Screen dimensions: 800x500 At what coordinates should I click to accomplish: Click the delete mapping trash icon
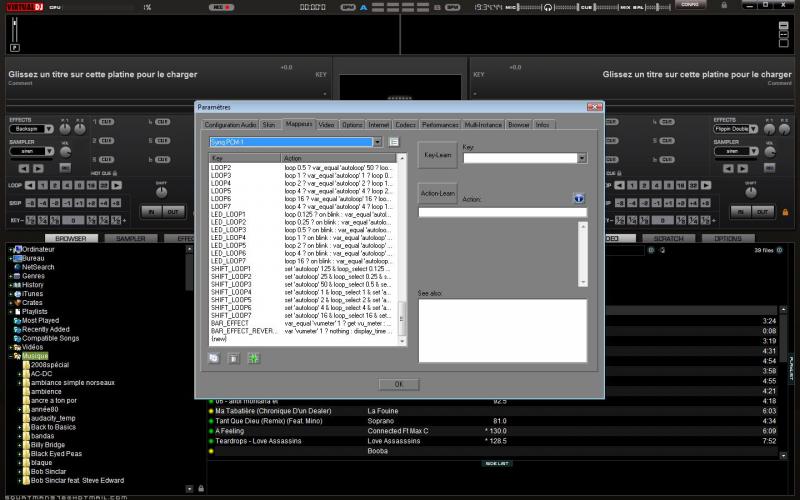click(233, 358)
